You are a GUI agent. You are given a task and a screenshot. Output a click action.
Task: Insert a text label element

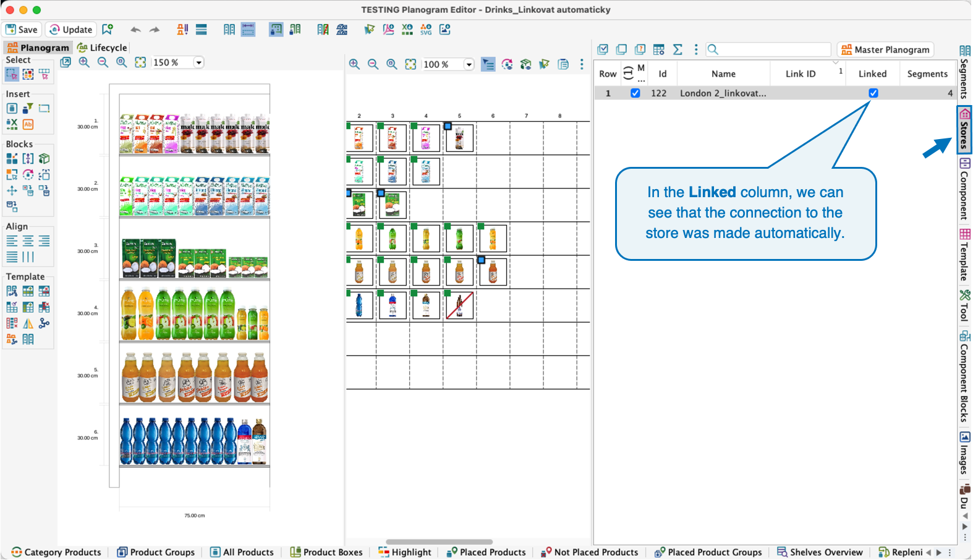pyautogui.click(x=28, y=124)
